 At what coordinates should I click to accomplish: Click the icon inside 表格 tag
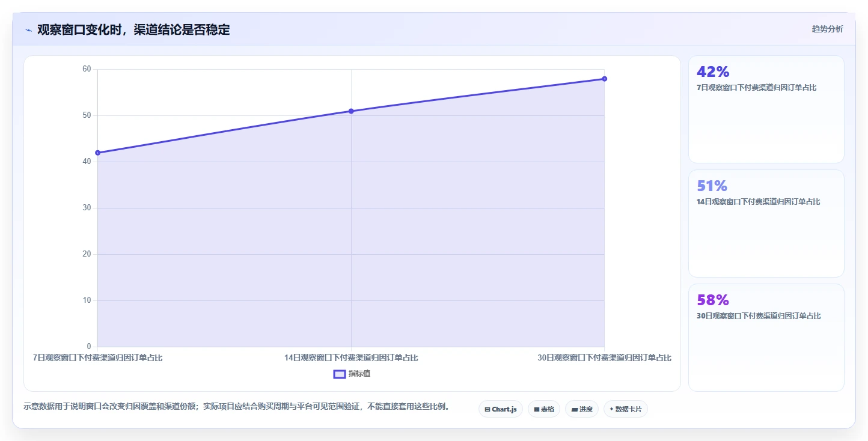[536, 410]
